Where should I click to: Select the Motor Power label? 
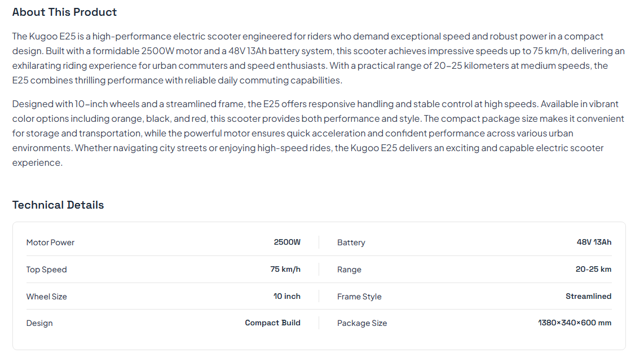pyautogui.click(x=50, y=242)
